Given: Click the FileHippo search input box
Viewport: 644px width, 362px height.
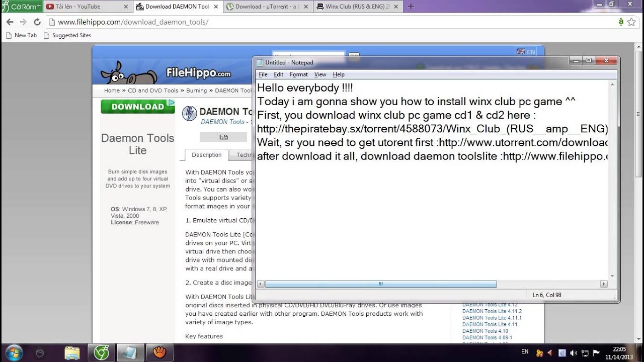Looking at the screenshot, I should click(x=308, y=55).
